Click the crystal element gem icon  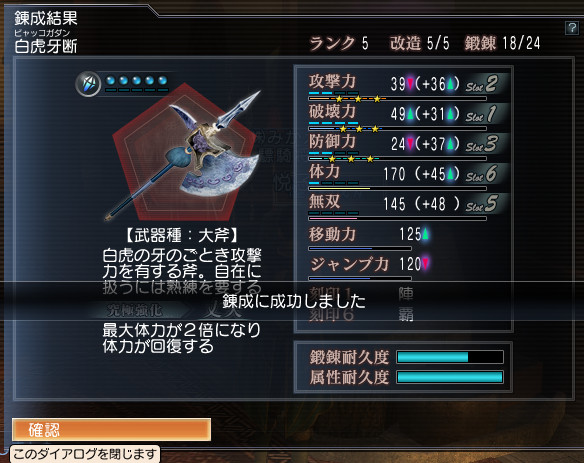[x=88, y=84]
